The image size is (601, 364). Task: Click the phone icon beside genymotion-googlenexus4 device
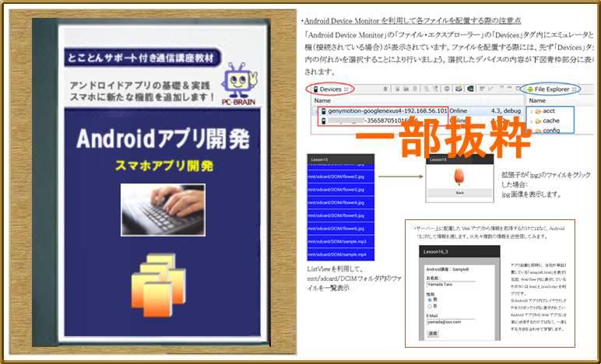coord(324,111)
